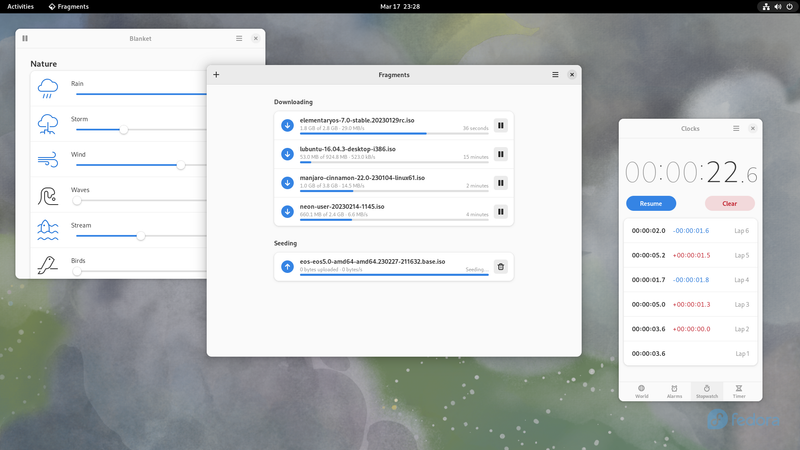Viewport: 800px width, 450px height.
Task: Select lubuntu-16.04.3-desktop-i386.iso file name
Action: [x=347, y=149]
